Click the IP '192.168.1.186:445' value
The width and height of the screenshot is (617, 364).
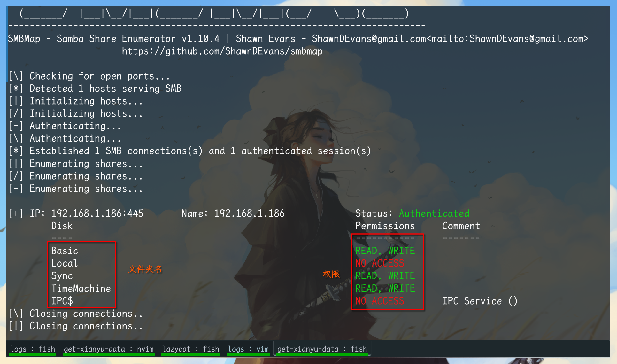[x=97, y=213]
